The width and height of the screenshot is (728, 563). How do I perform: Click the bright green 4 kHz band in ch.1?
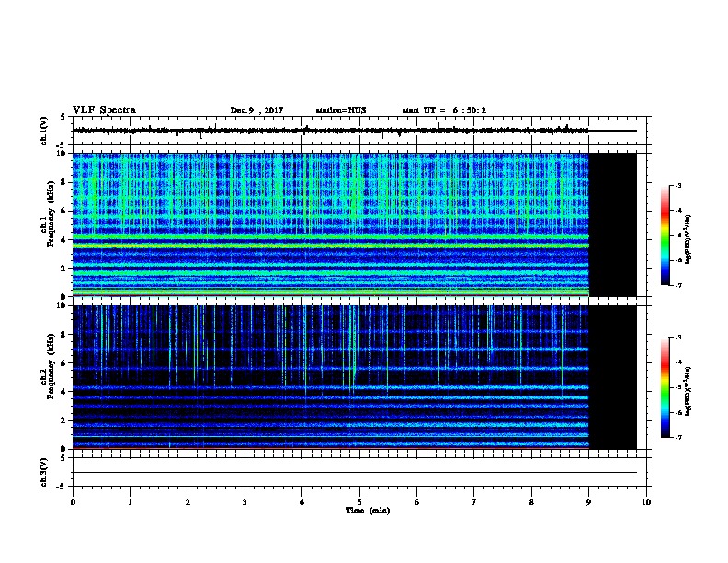331,237
